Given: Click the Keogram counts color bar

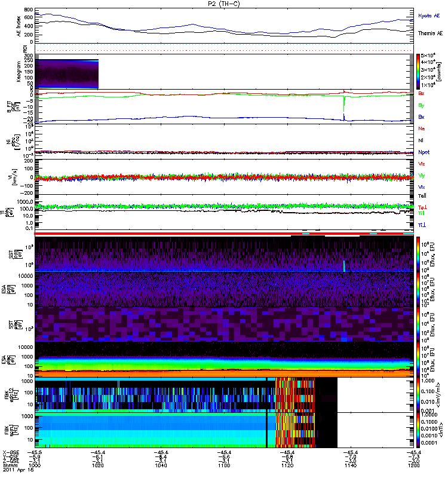Looking at the screenshot, I should coord(418,72).
